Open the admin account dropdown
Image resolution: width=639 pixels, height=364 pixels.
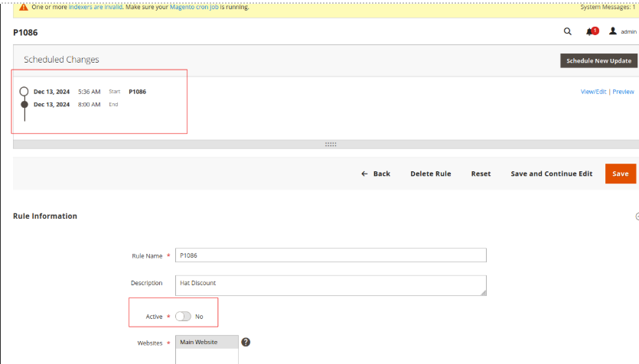point(628,32)
